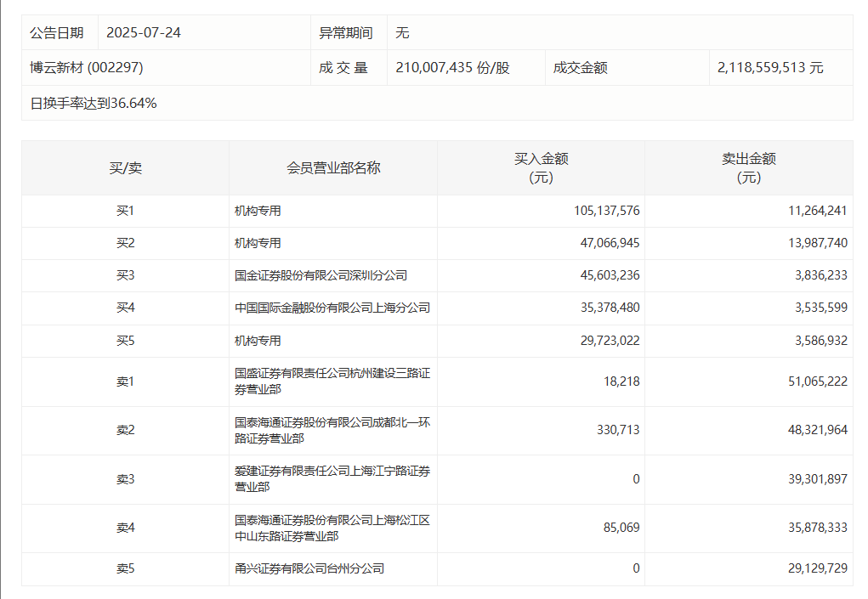Select sell amount 3,586,932
The height and width of the screenshot is (599, 868).
821,341
